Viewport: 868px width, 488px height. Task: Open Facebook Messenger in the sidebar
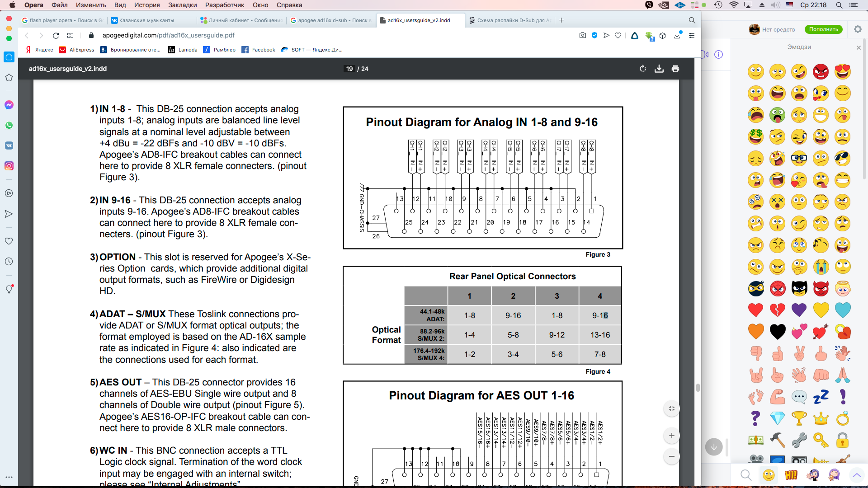[9, 105]
